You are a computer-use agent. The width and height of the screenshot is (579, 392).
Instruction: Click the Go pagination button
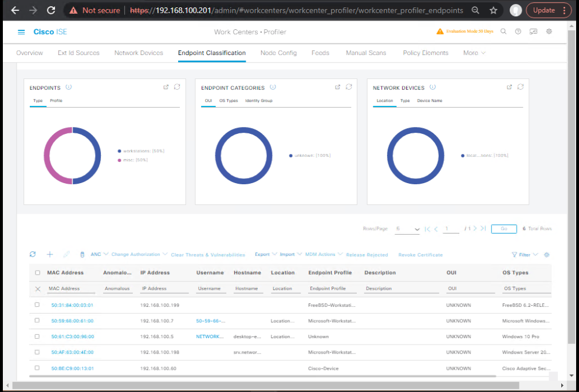click(504, 229)
